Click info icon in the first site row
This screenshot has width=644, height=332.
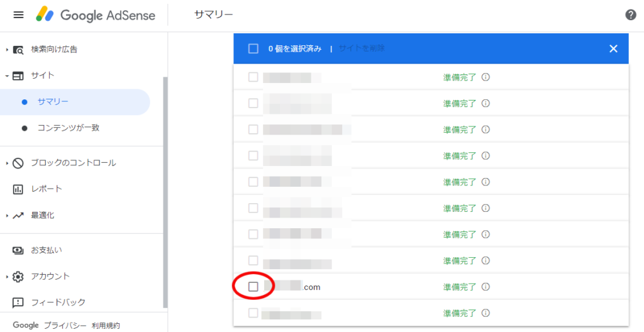(x=486, y=77)
